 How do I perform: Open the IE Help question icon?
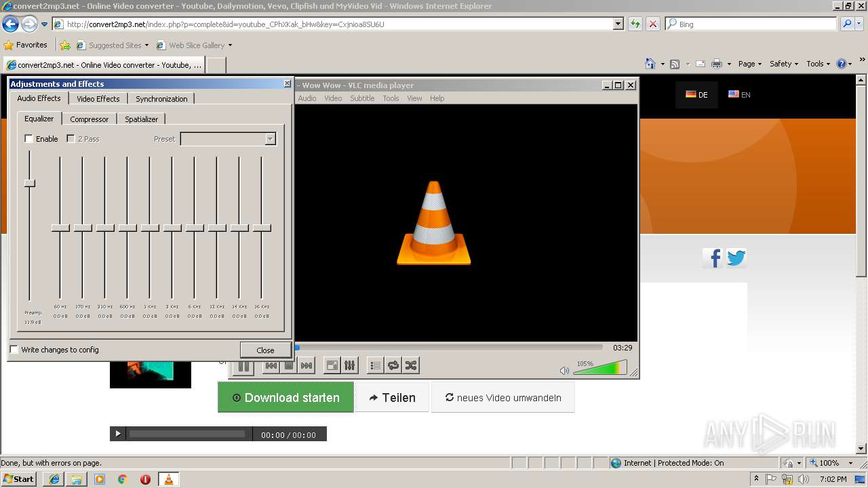point(842,64)
